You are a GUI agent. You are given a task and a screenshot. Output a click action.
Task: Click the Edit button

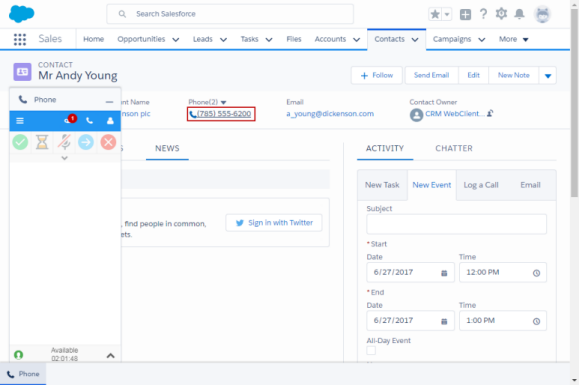point(473,76)
